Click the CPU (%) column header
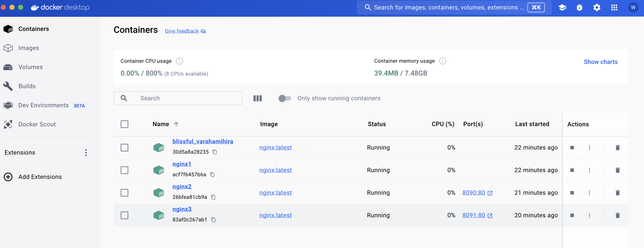 tap(443, 124)
